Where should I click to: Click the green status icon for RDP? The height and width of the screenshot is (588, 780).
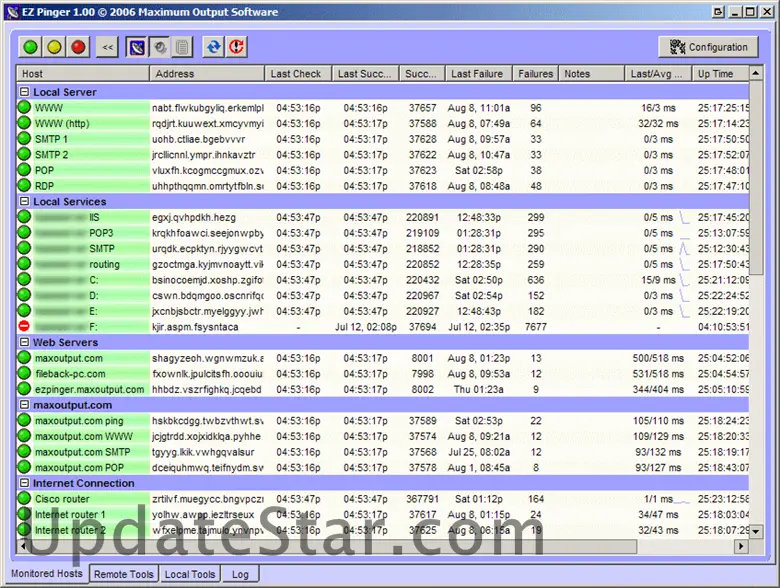24,186
